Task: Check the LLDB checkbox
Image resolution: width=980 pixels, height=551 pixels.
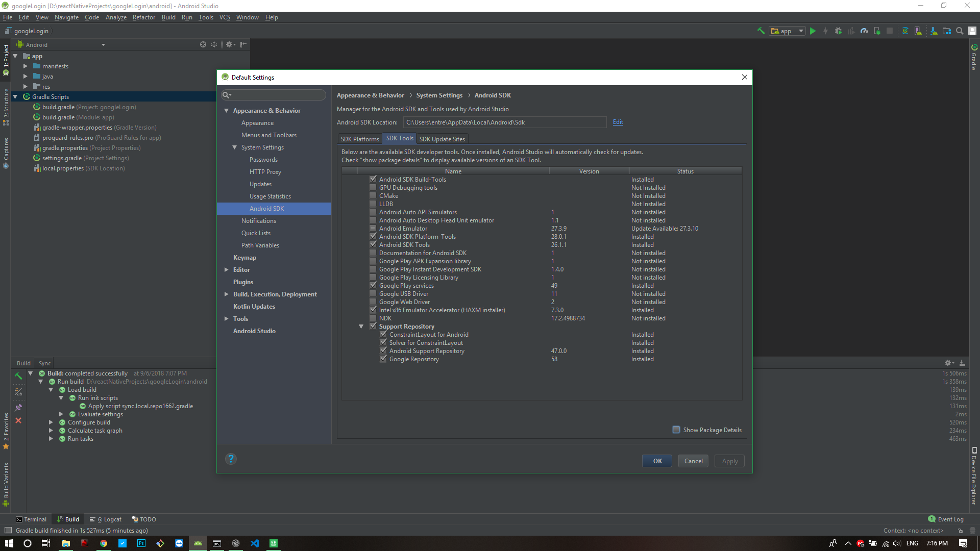Action: [373, 204]
